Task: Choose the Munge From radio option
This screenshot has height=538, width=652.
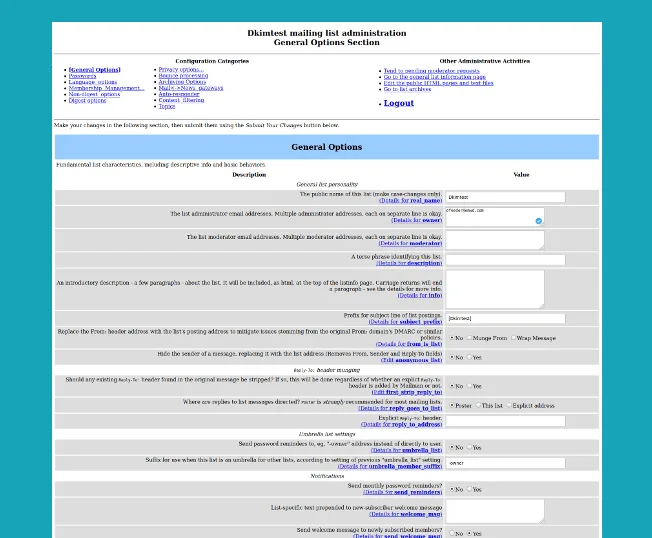Action: 469,338
